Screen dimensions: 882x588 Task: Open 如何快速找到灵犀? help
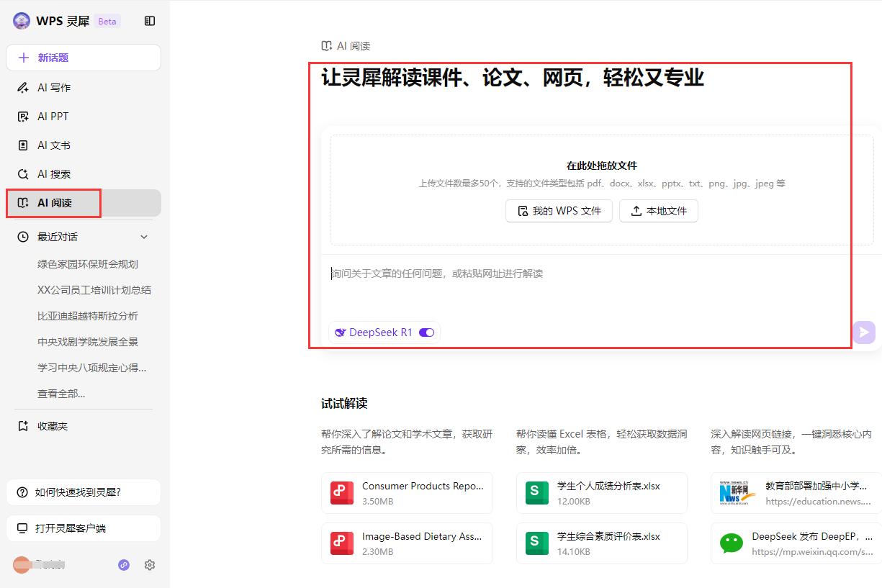(84, 492)
